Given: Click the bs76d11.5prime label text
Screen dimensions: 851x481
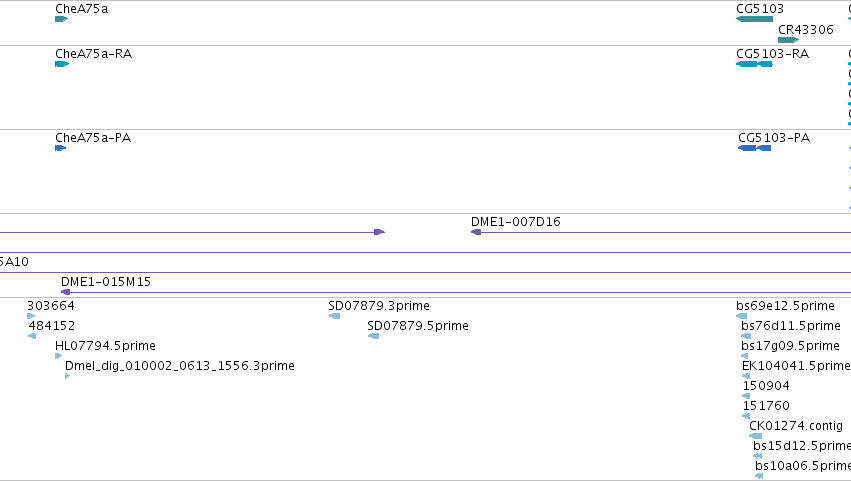Looking at the screenshot, I should coord(791,326).
